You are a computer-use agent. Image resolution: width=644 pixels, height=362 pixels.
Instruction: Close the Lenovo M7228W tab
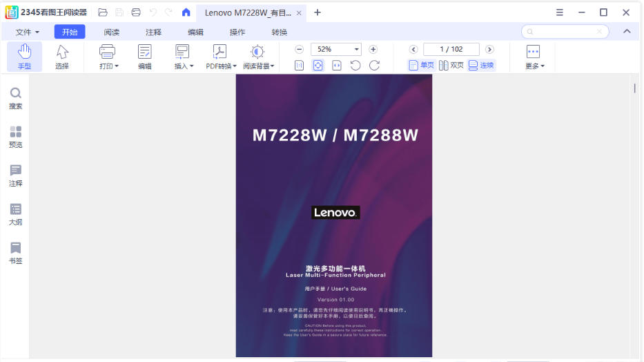click(299, 13)
